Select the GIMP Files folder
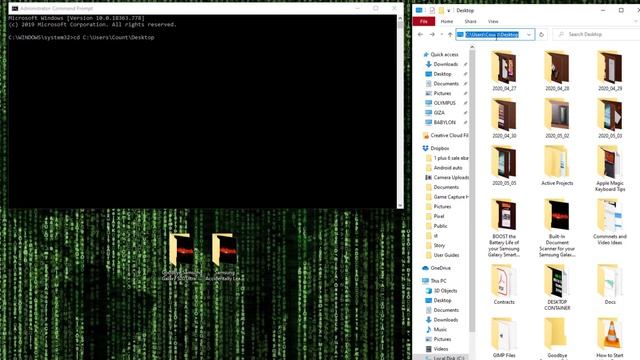The image size is (640, 360). (504, 338)
